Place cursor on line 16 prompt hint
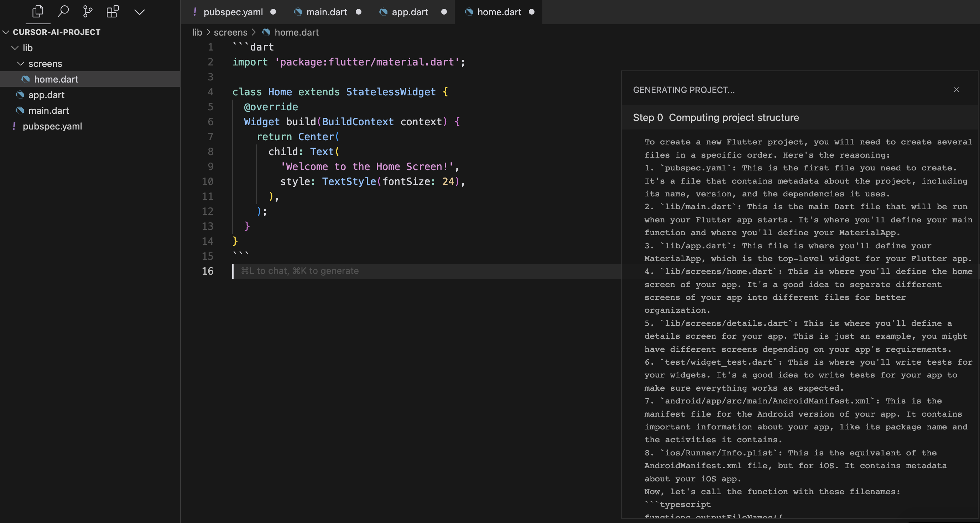Screen dimensions: 980x523 click(x=300, y=271)
